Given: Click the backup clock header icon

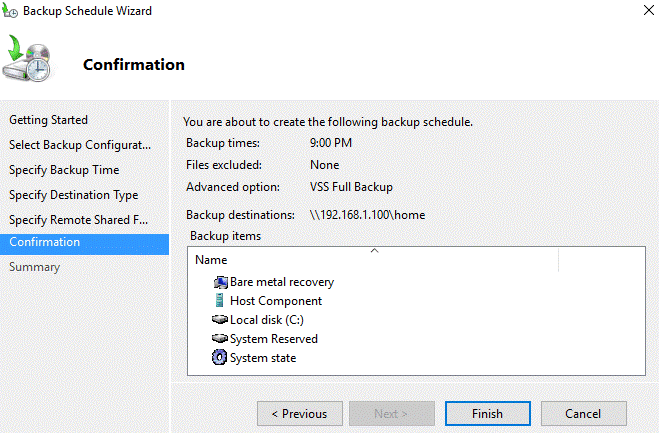Looking at the screenshot, I should click(33, 63).
